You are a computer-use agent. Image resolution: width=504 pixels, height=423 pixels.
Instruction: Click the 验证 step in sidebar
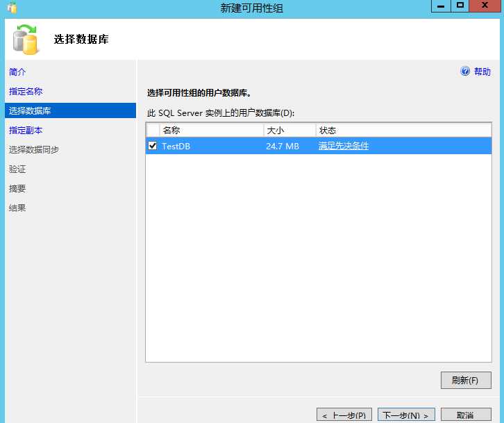tap(17, 169)
